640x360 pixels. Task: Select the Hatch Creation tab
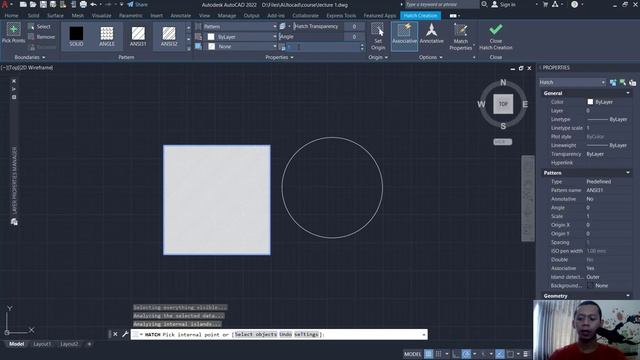[x=420, y=16]
